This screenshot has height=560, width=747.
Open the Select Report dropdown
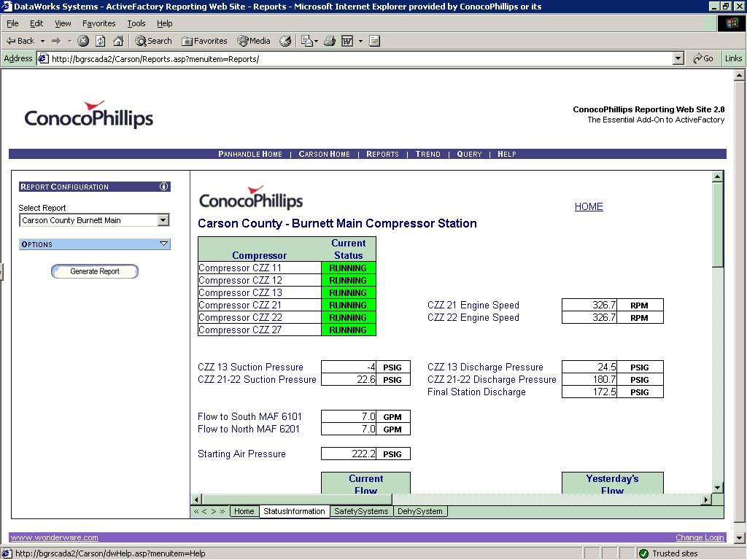point(163,220)
